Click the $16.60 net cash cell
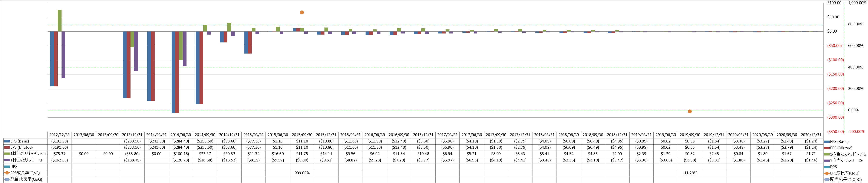This screenshot has width=868, height=183. coord(278,154)
